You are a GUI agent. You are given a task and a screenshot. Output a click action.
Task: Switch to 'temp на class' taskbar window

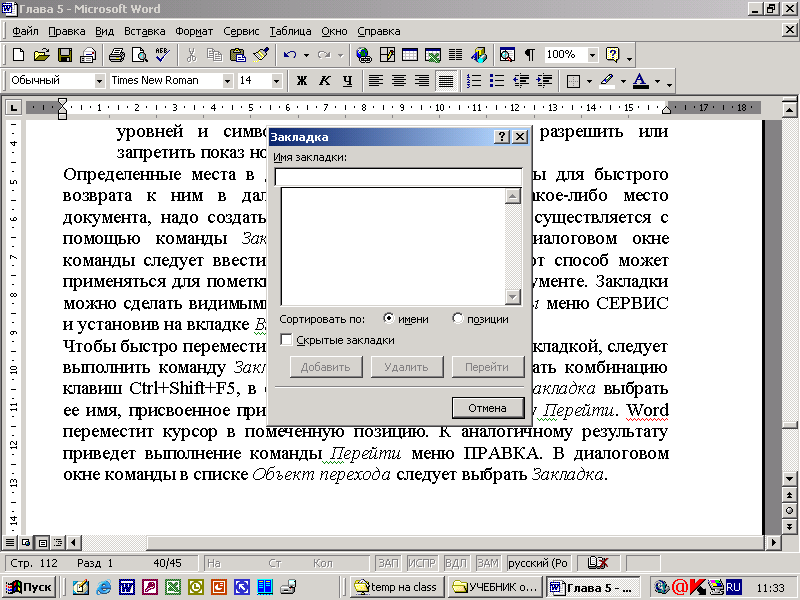[397, 587]
